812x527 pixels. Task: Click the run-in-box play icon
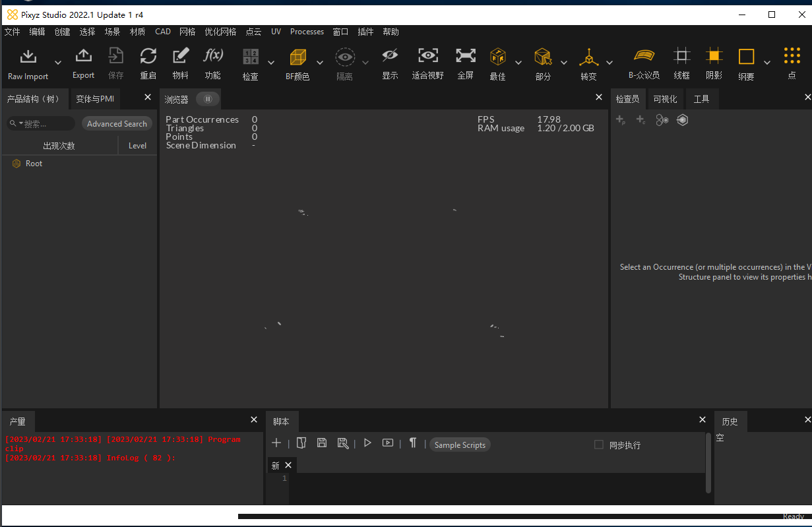coord(388,443)
